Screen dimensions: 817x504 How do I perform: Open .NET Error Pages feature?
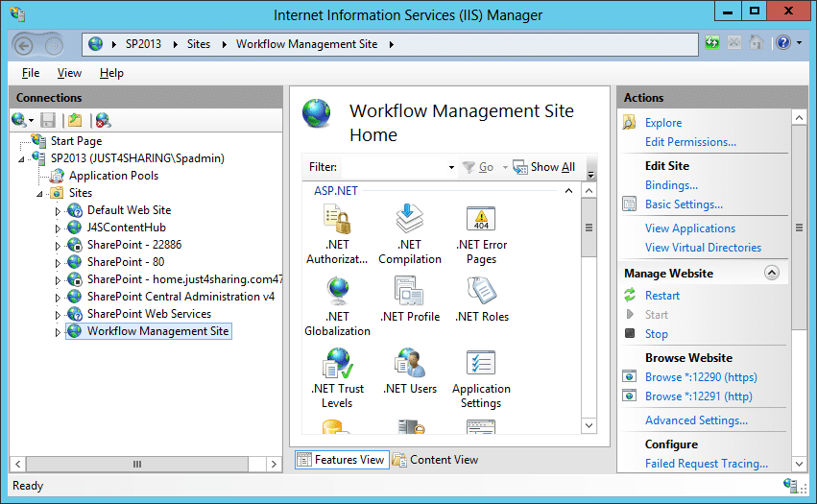click(x=481, y=219)
